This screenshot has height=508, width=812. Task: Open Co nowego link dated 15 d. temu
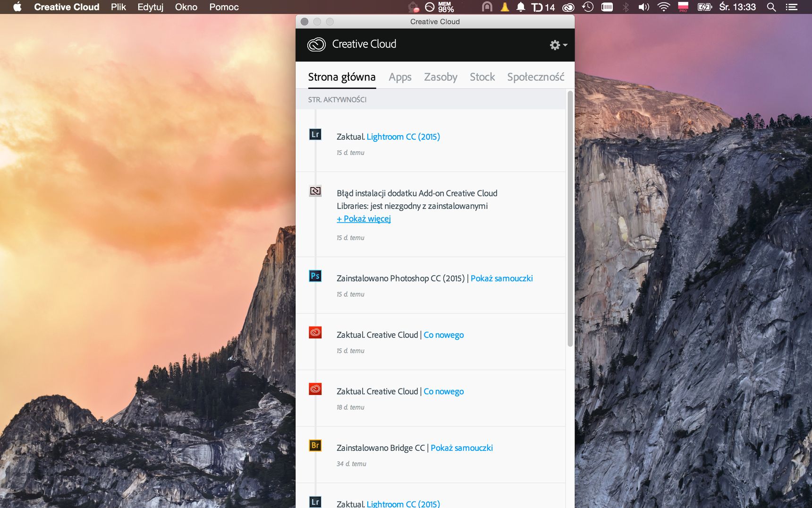(x=443, y=335)
